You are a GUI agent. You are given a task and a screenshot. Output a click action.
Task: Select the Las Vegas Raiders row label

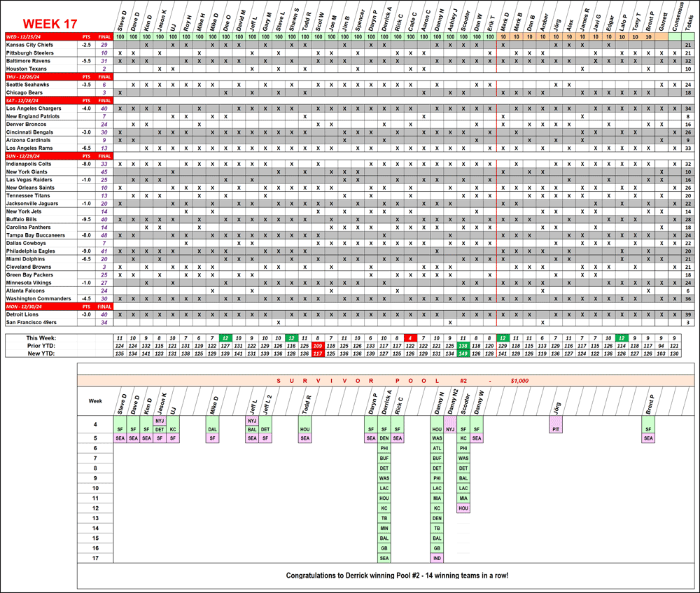[29, 180]
